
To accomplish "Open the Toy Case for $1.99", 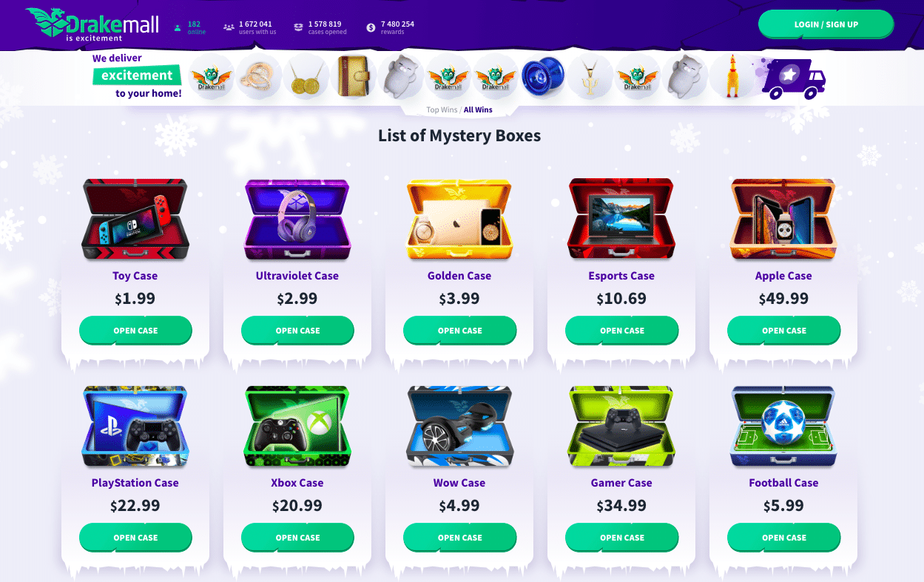I will click(x=135, y=331).
